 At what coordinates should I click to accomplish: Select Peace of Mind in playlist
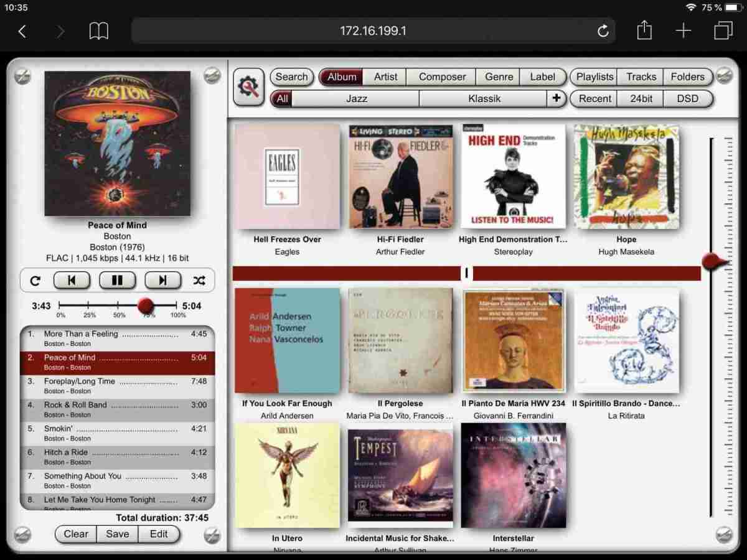pyautogui.click(x=118, y=362)
